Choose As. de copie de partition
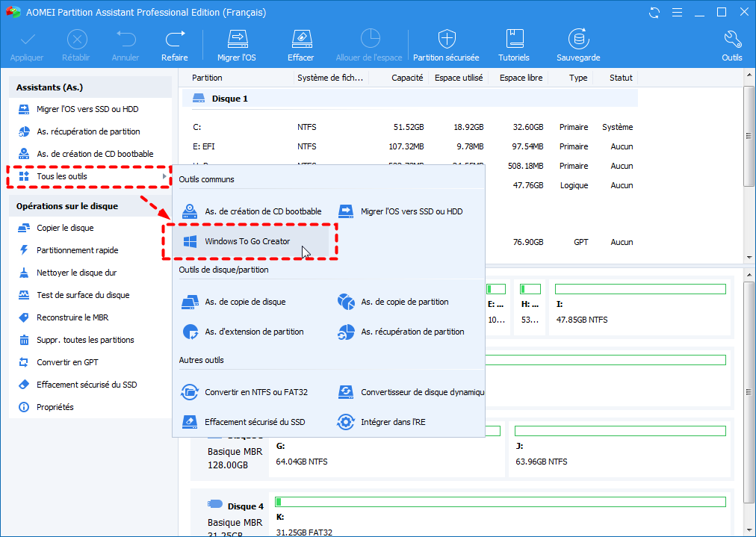Screen dimensions: 756x537 [404, 302]
